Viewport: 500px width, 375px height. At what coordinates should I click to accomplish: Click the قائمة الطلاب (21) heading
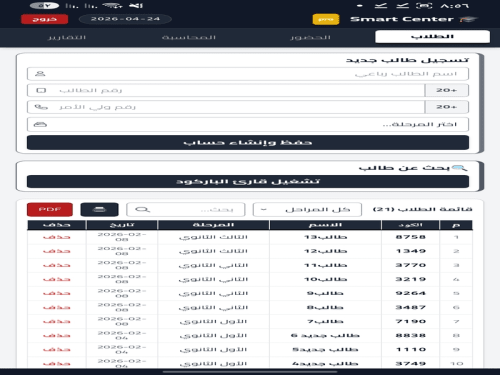[422, 209]
